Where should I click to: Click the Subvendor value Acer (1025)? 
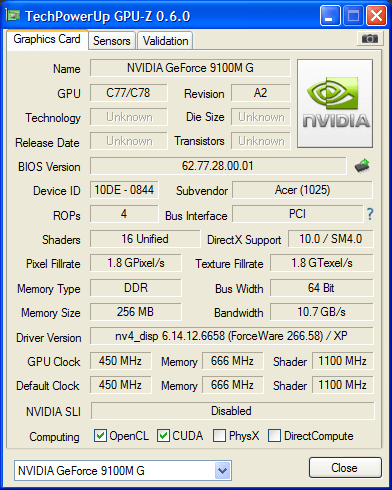(x=302, y=190)
